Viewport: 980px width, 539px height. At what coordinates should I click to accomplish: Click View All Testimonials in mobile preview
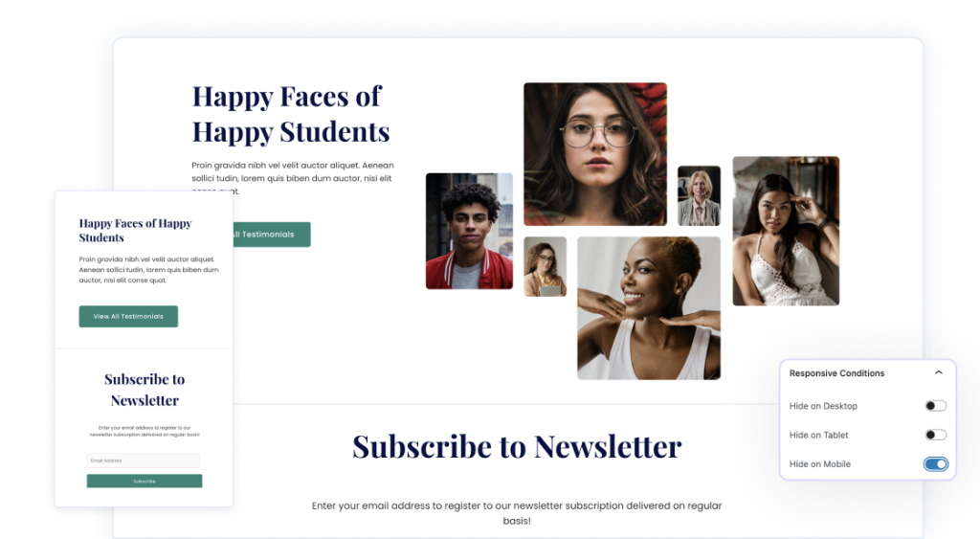pos(128,316)
